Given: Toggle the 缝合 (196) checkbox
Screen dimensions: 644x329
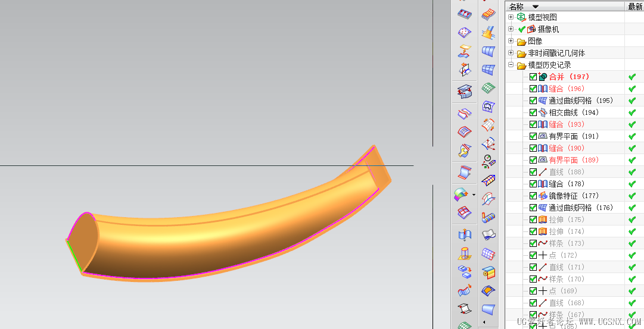Looking at the screenshot, I should tap(533, 89).
